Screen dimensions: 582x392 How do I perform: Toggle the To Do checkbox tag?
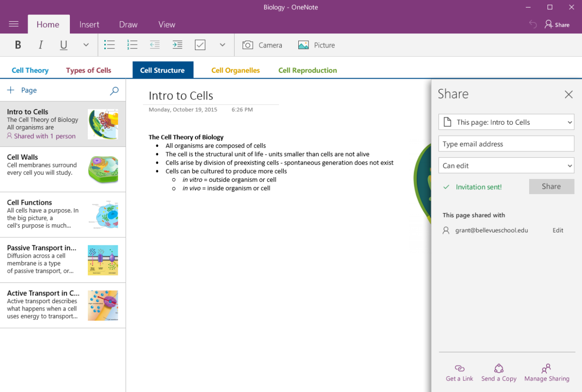coord(200,45)
